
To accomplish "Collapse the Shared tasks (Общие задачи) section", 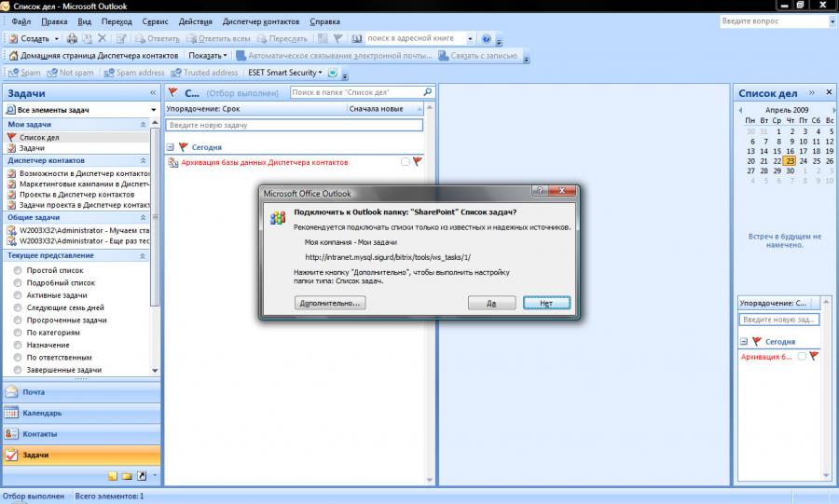I will point(143,217).
